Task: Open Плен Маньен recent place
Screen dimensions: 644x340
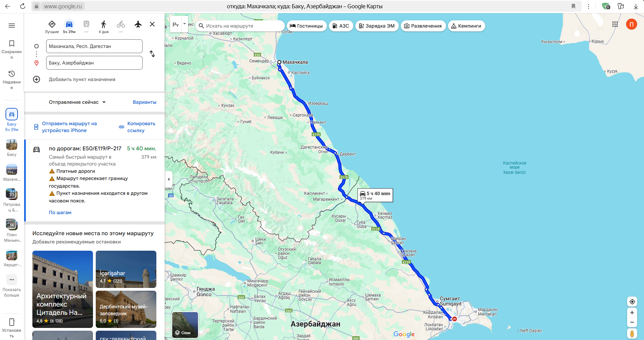Action: click(x=12, y=231)
